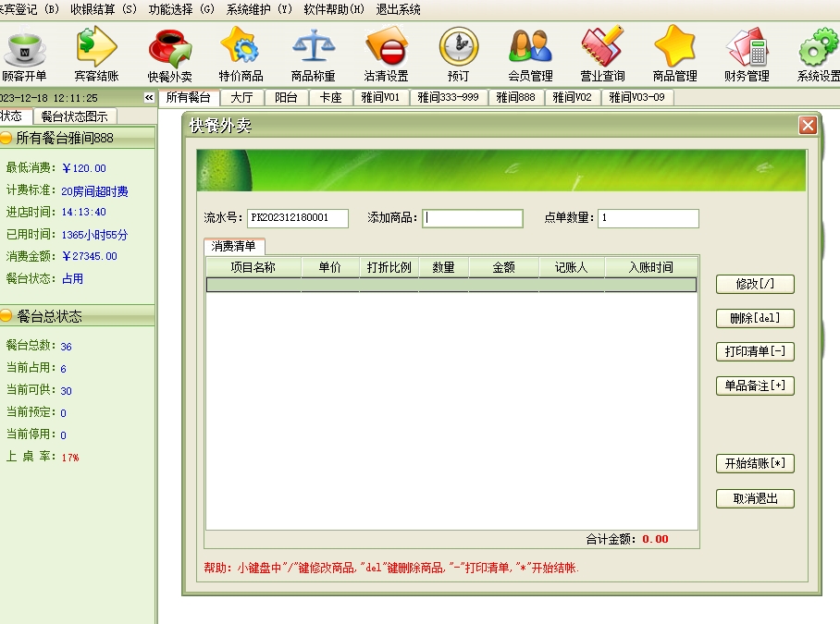Open the 特价商品 special offers icon
840x624 pixels.
[x=241, y=53]
